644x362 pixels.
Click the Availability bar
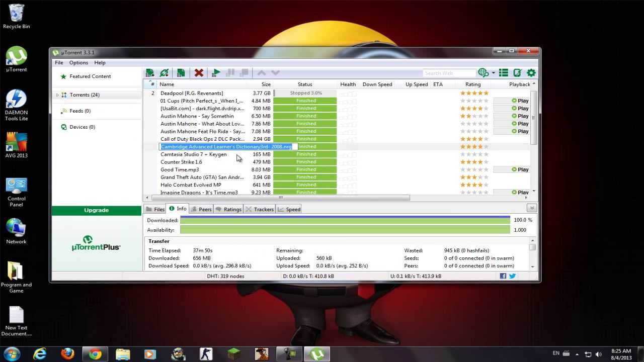[x=345, y=230]
